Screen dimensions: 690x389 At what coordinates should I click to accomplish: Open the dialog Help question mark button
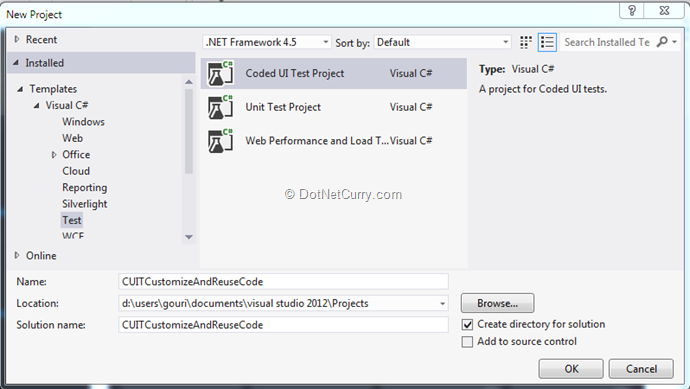(632, 11)
